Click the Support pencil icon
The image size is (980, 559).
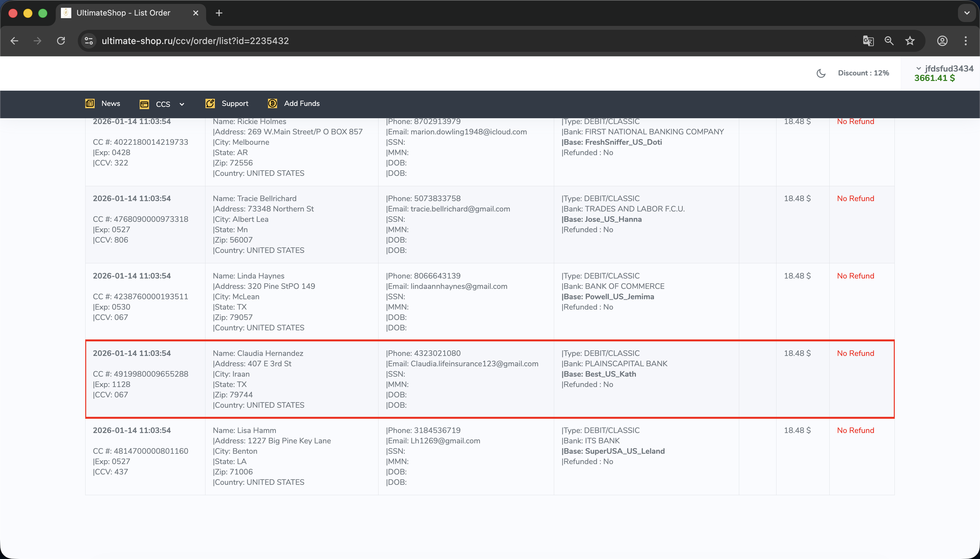pos(210,103)
